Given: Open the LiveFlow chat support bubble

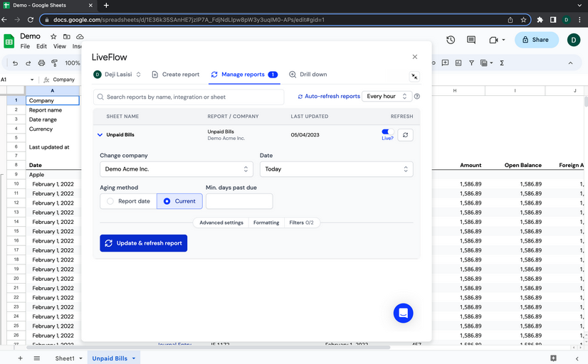Looking at the screenshot, I should click(403, 313).
